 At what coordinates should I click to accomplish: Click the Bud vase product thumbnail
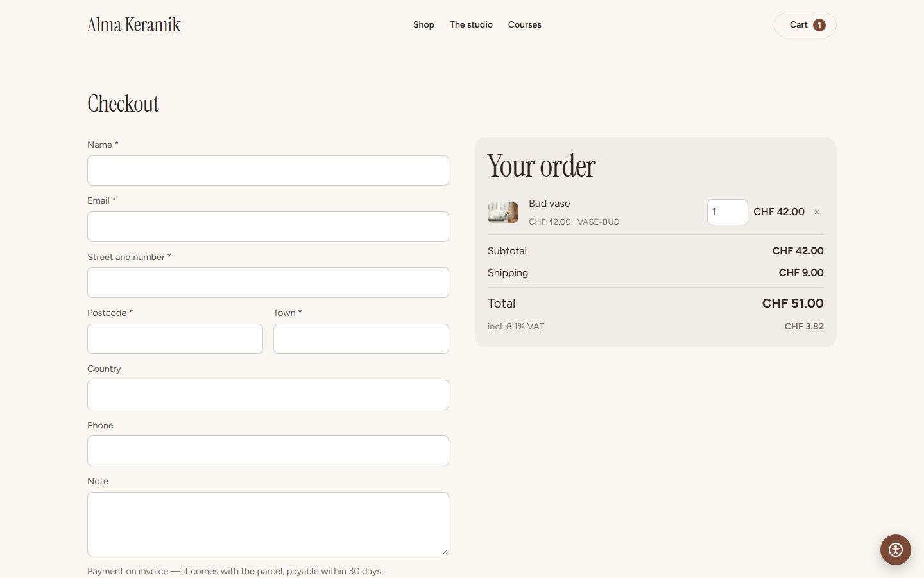(x=503, y=212)
